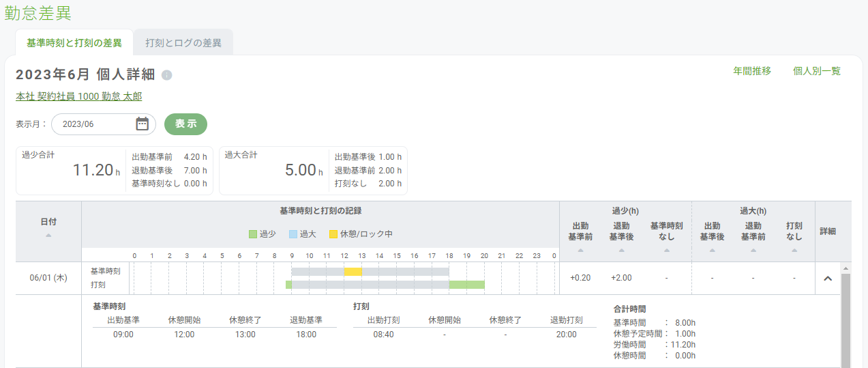
Task: Sort by 打刻なし column arrow
Action: (x=794, y=251)
